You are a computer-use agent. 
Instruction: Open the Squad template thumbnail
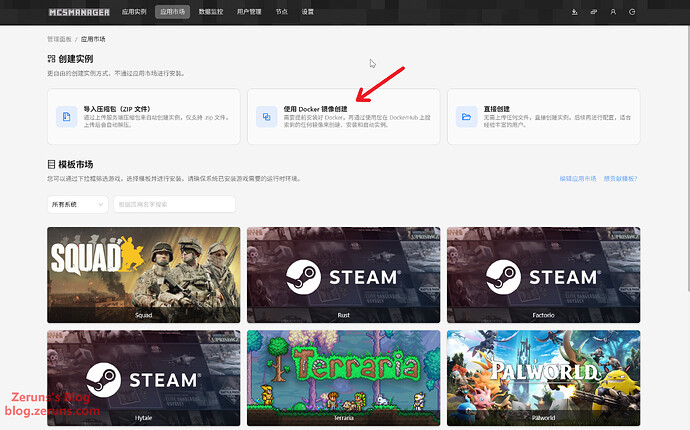pos(143,275)
